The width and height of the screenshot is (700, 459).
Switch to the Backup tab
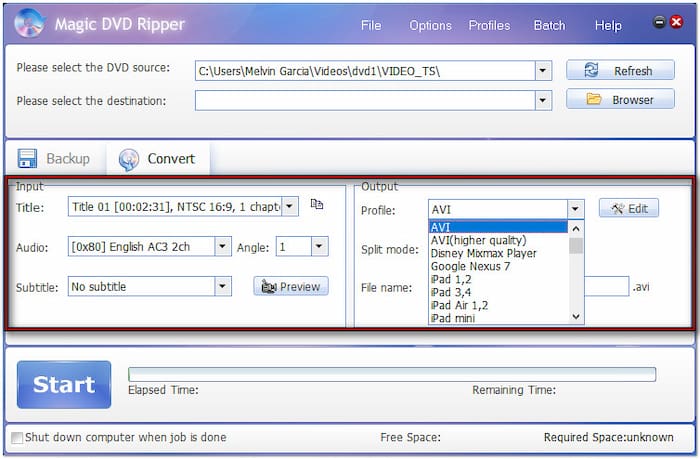click(x=54, y=159)
